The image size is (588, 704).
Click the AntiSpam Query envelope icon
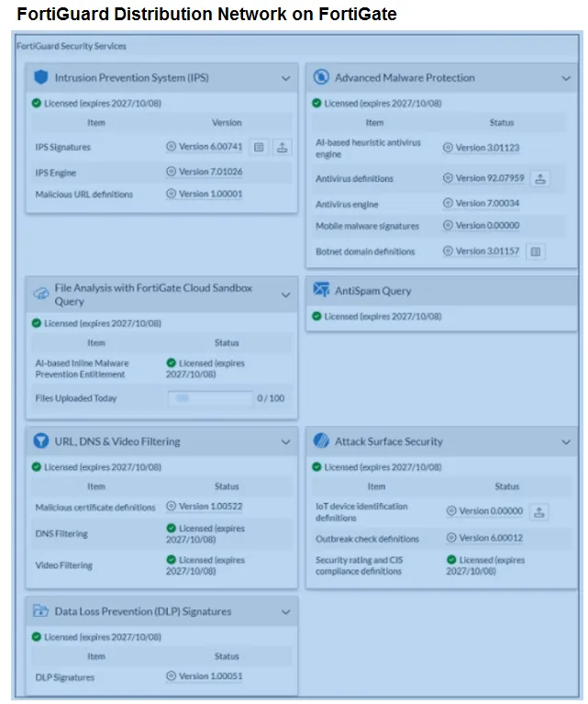pyautogui.click(x=321, y=290)
